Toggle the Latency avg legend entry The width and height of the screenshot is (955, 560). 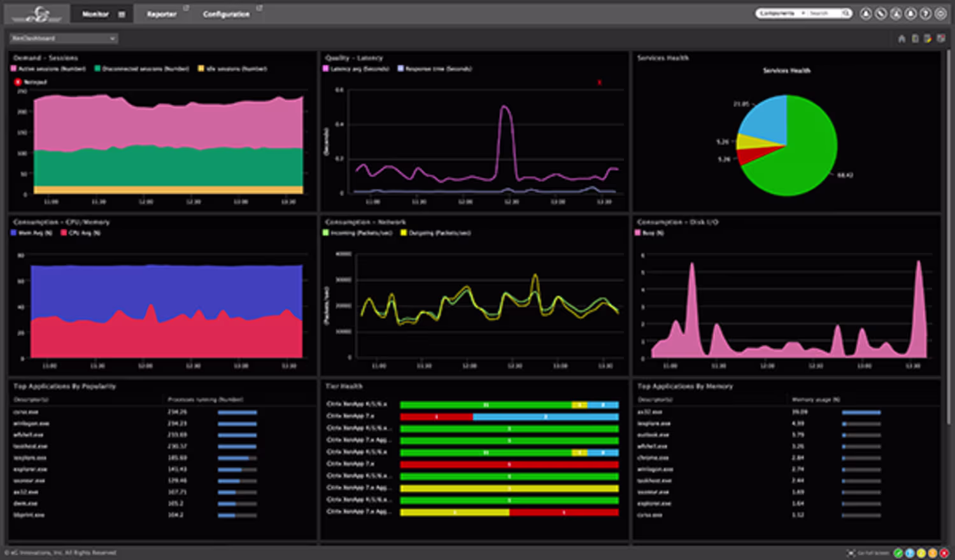tap(356, 69)
